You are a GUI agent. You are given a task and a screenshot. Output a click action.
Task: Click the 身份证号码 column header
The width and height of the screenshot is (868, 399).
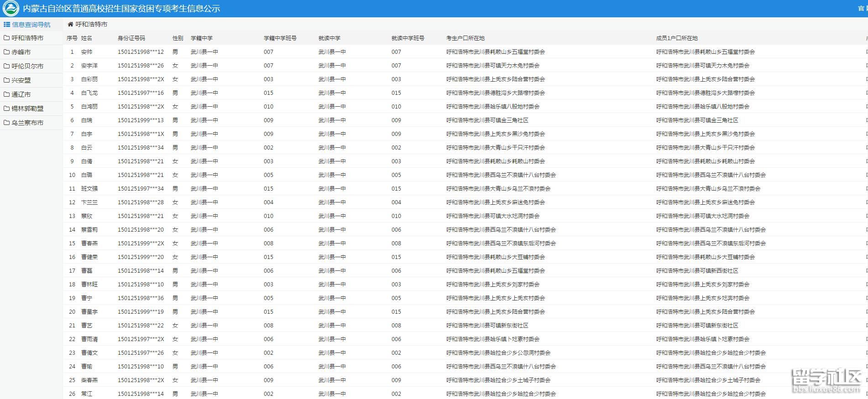[131, 38]
